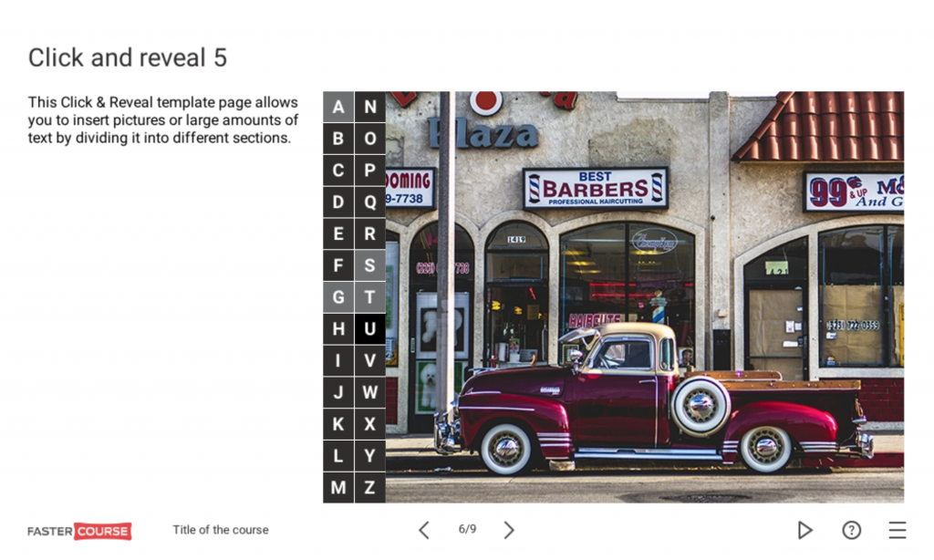Reveal the letter N tile
The height and width of the screenshot is (560, 934).
click(x=369, y=107)
